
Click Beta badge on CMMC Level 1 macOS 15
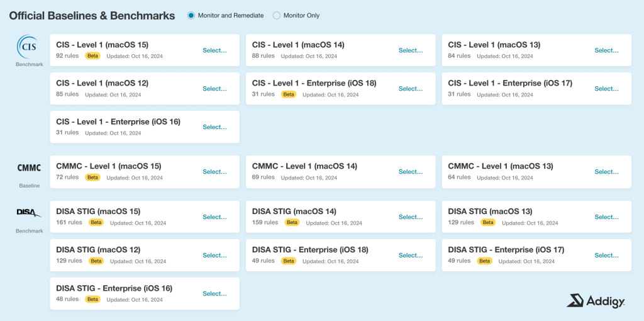93,177
